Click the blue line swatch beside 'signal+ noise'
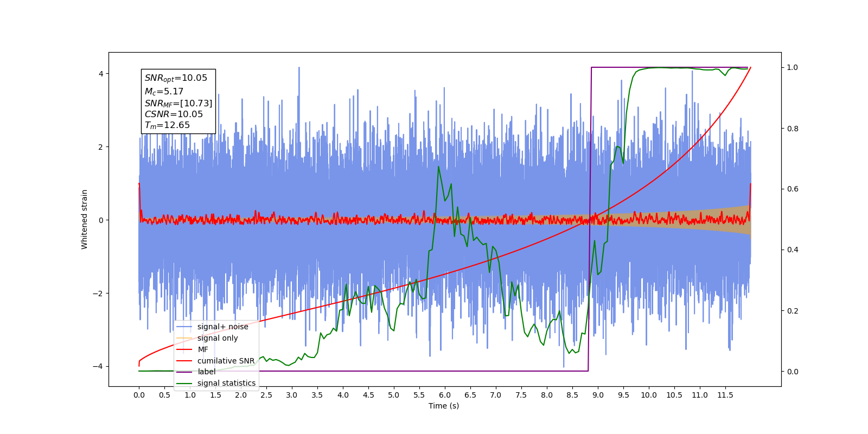868x434 pixels. tap(184, 327)
